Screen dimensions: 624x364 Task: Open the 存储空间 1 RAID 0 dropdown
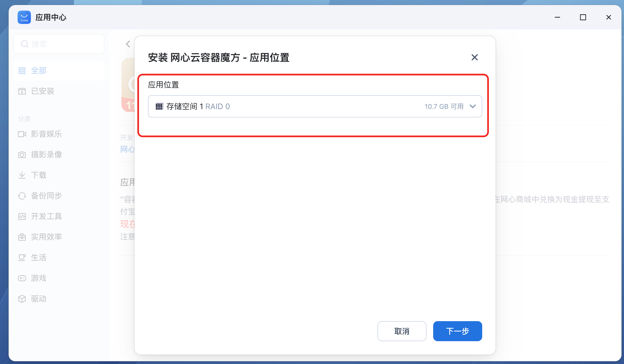tap(315, 106)
